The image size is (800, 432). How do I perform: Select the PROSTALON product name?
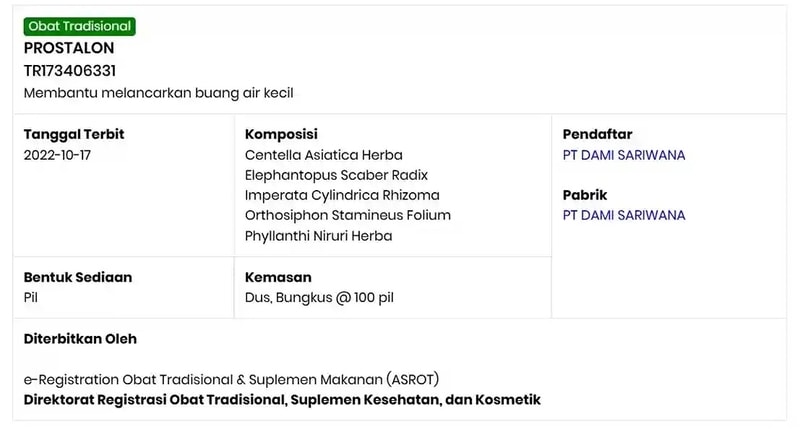[x=69, y=48]
